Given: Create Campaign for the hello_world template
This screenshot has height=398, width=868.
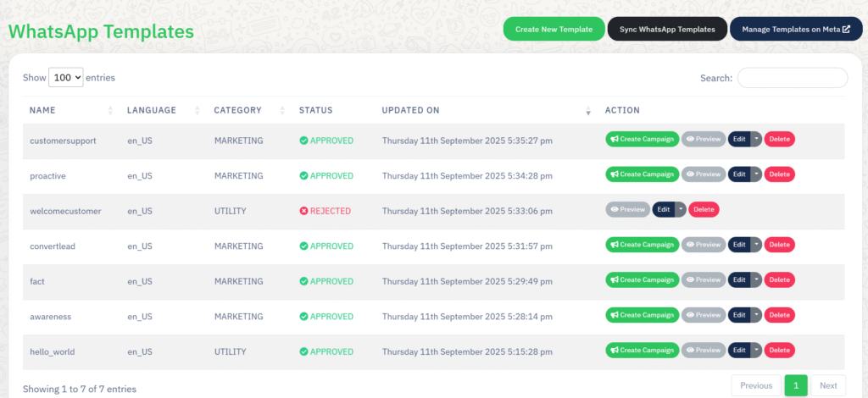Looking at the screenshot, I should (643, 350).
